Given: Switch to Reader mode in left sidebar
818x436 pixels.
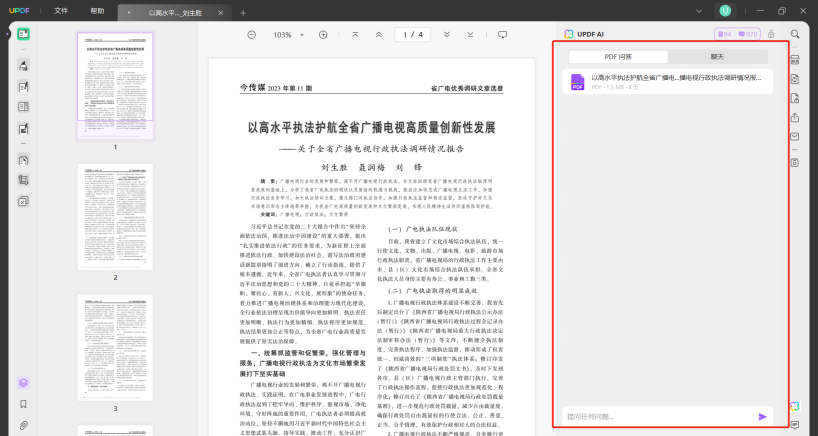Looking at the screenshot, I should pyautogui.click(x=23, y=34).
